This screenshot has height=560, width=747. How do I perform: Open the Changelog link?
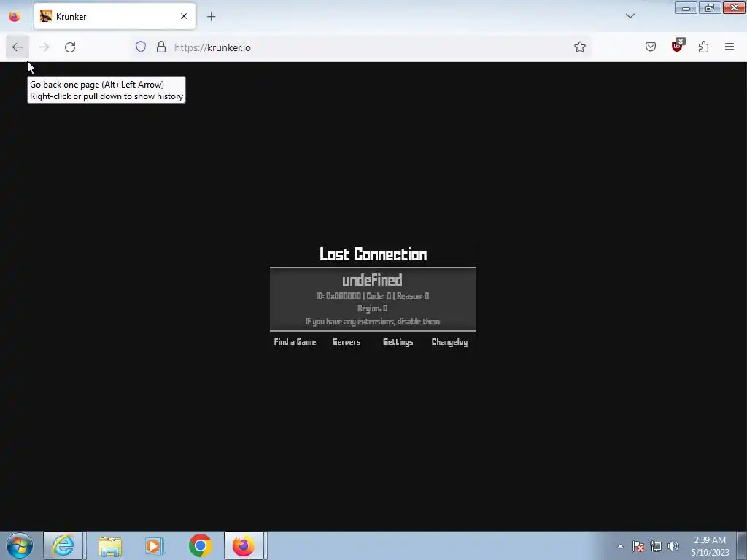[x=449, y=342]
